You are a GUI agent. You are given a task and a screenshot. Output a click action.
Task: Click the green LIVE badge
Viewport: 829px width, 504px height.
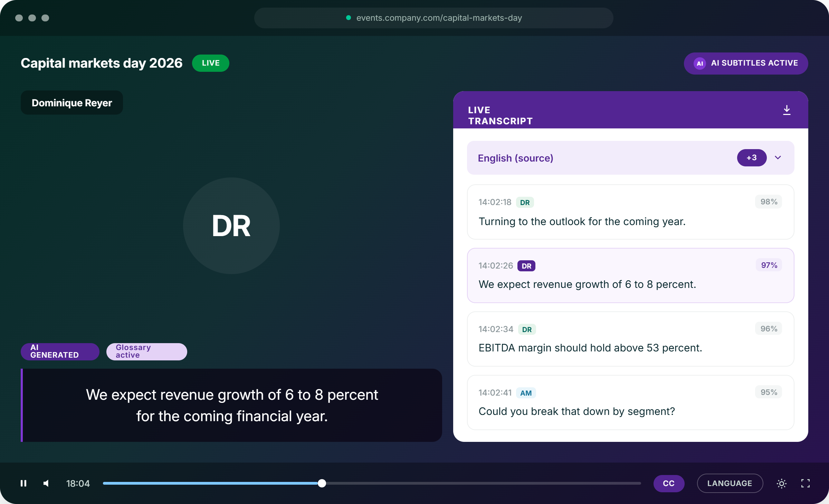(211, 63)
